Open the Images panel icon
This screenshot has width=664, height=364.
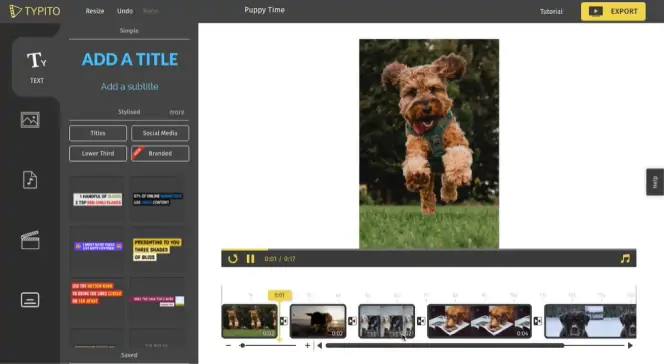pyautogui.click(x=30, y=120)
